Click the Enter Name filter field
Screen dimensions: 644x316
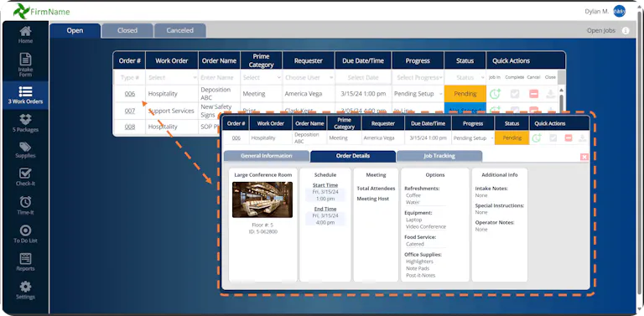(219, 78)
